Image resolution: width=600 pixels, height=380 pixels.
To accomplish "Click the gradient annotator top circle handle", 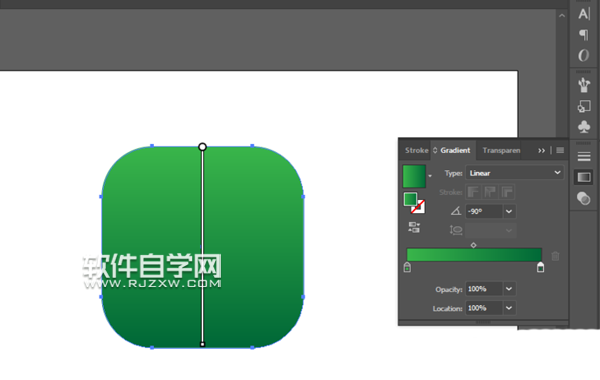I will (x=202, y=147).
